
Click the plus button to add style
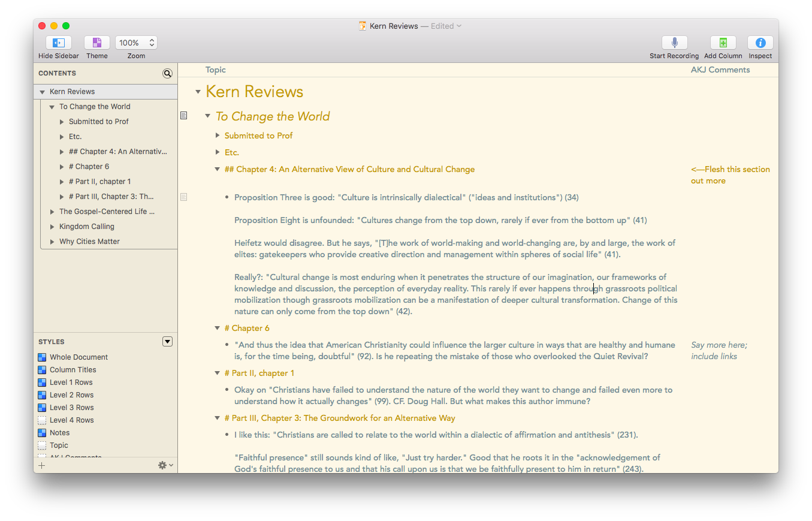point(41,465)
